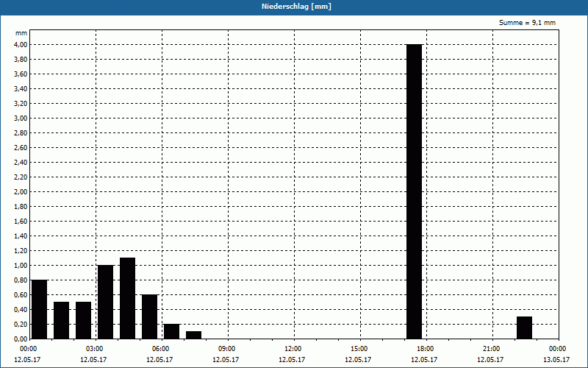Click the x-axis time label "15:00"
This screenshot has height=368, width=588.
point(359,349)
